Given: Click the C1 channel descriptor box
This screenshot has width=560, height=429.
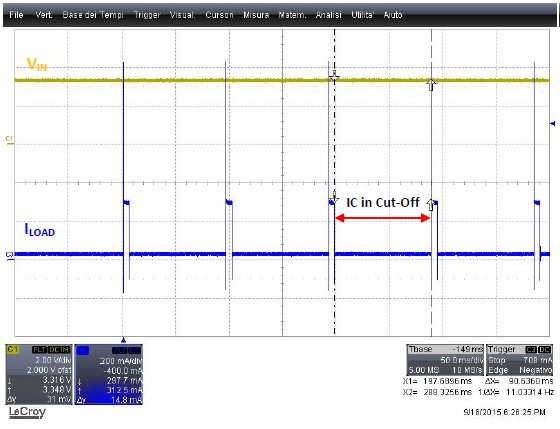Looking at the screenshot, I should (39, 374).
